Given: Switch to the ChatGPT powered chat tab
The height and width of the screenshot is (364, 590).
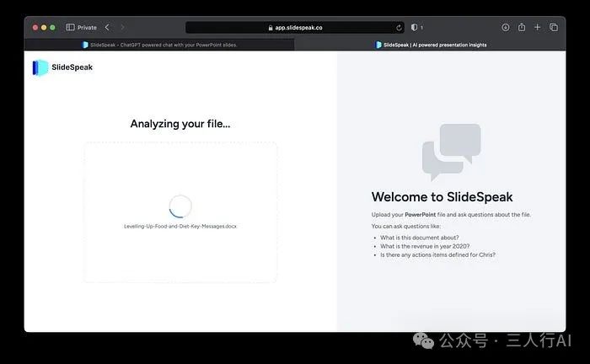Looking at the screenshot, I should (159, 45).
